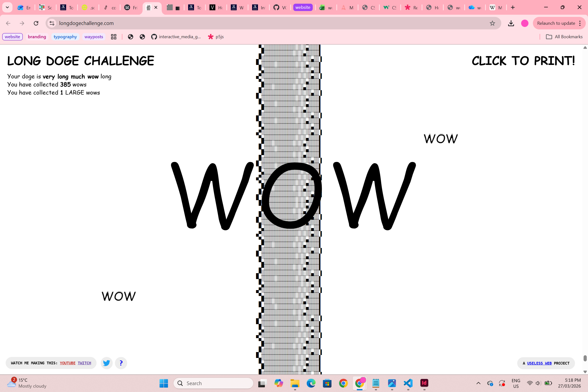Screen dimensions: 588x392
Task: Bookmark this page with the star icon
Action: point(492,23)
